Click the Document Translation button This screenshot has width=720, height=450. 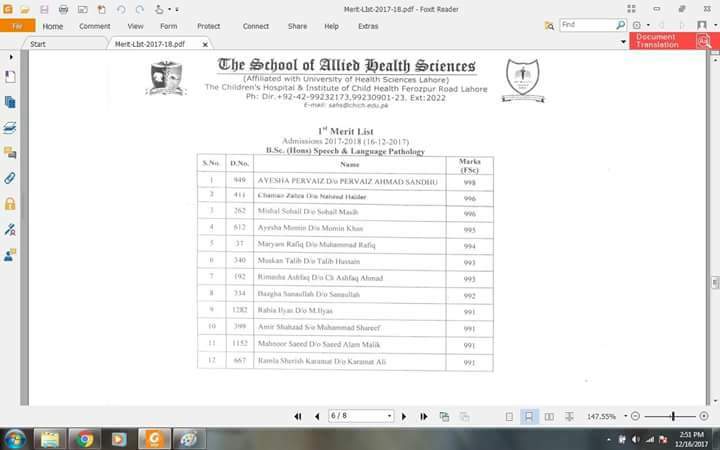pos(664,41)
